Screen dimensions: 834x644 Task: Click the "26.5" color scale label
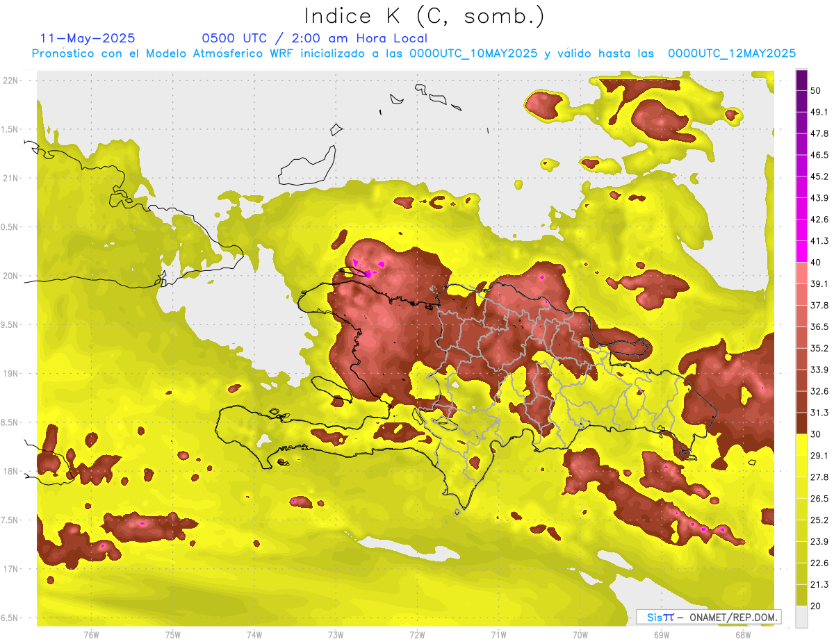[x=819, y=499]
